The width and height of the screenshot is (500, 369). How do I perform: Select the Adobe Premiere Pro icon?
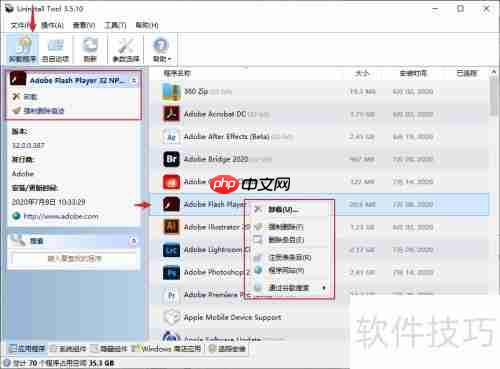[171, 295]
